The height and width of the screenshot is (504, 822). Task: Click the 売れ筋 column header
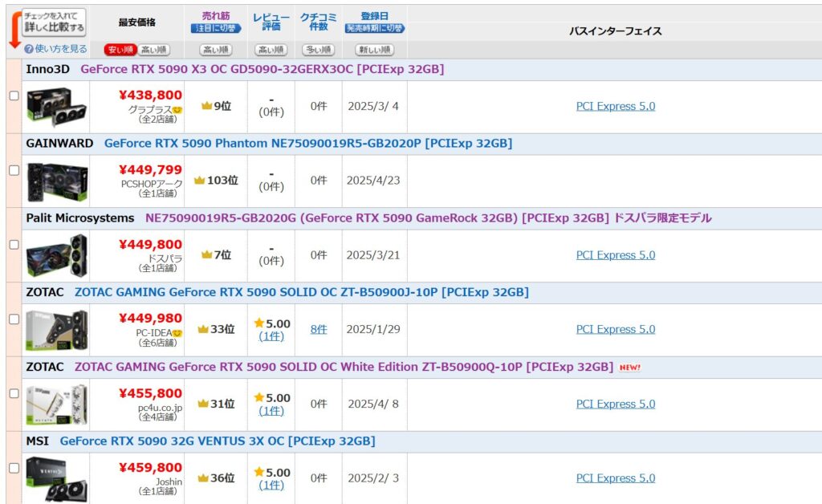[x=215, y=16]
